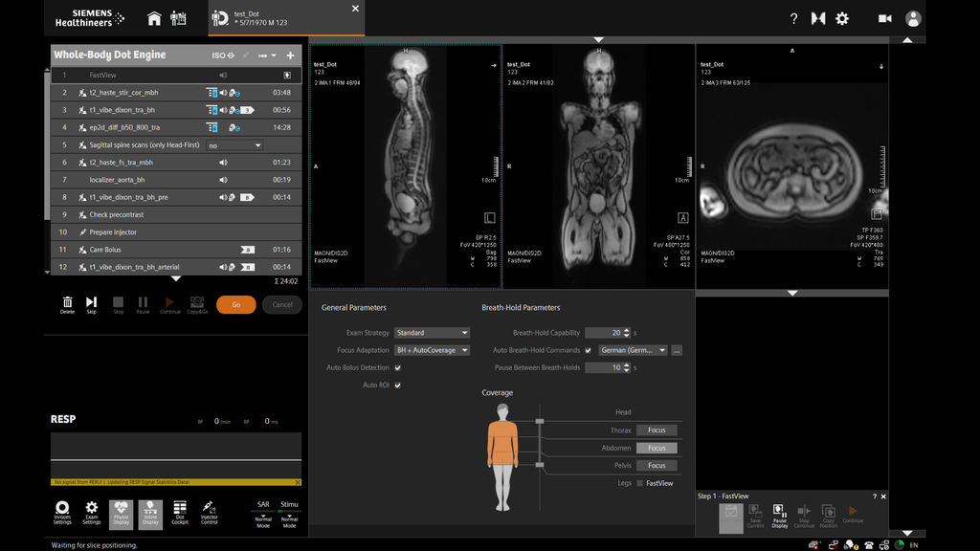The height and width of the screenshot is (551, 980).
Task: Click the Delete trash icon
Action: click(67, 303)
